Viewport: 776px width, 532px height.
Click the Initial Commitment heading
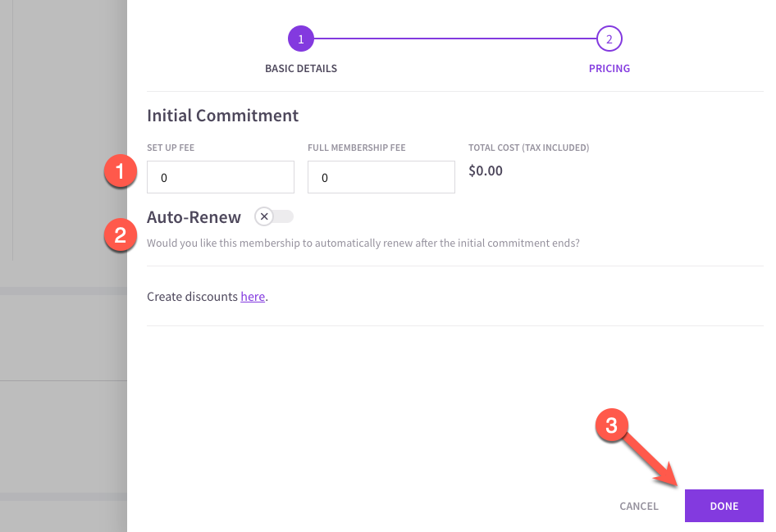[x=222, y=116]
